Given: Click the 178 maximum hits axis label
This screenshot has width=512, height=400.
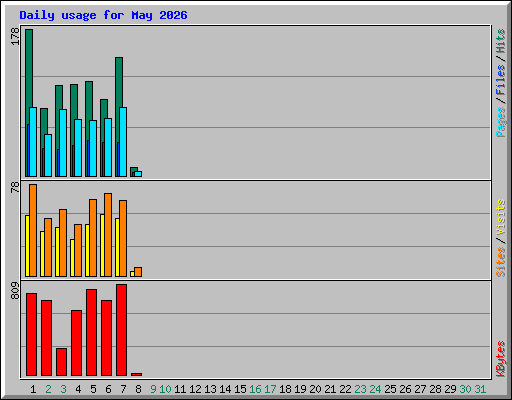Looking at the screenshot, I should coord(15,37).
